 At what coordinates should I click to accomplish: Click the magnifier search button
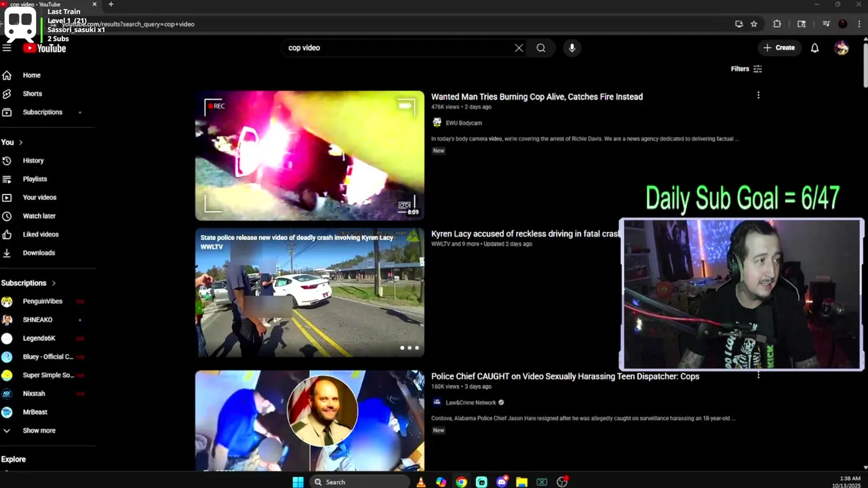coord(540,47)
